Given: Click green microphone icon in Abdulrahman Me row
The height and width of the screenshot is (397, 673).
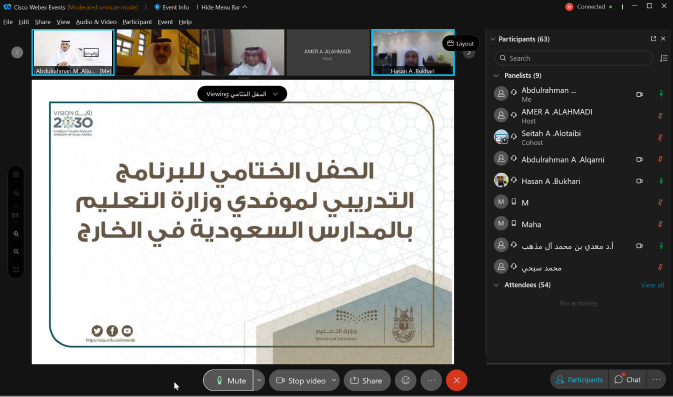Looking at the screenshot, I should (x=661, y=94).
